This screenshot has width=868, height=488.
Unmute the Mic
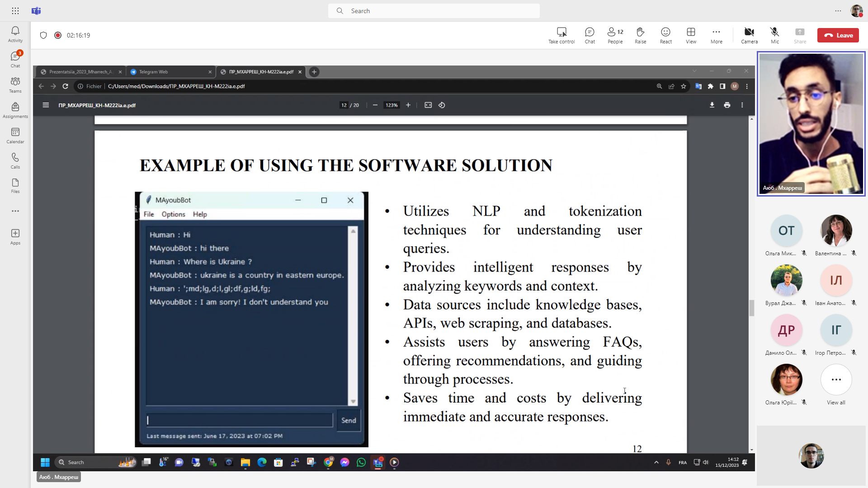774,35
